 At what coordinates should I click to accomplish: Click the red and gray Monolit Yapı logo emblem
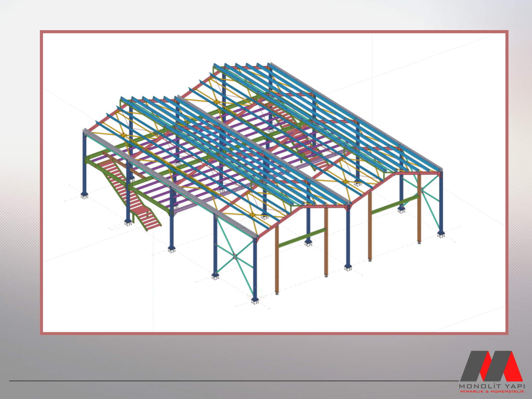pyautogui.click(x=491, y=366)
